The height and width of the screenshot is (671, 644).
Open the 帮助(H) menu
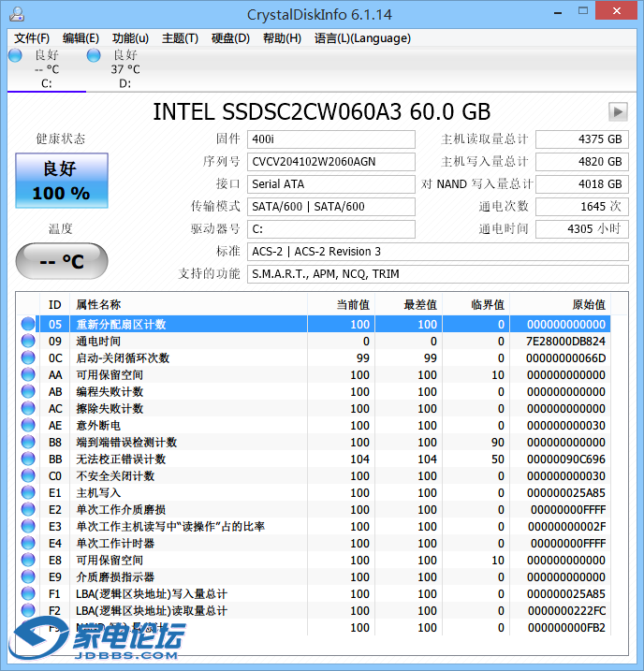click(x=282, y=38)
